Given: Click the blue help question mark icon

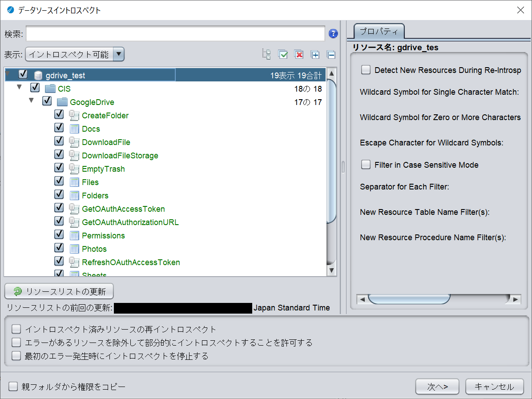Looking at the screenshot, I should point(333,34).
